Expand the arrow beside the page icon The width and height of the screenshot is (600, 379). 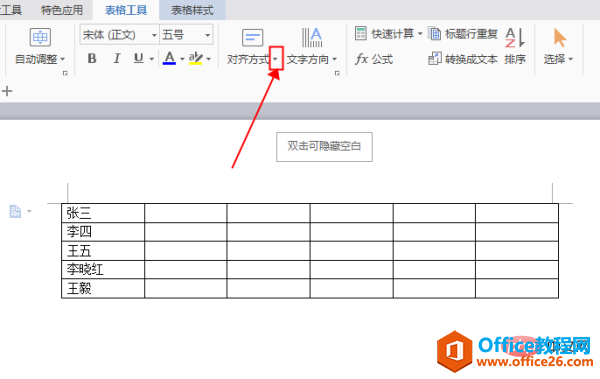[29, 211]
